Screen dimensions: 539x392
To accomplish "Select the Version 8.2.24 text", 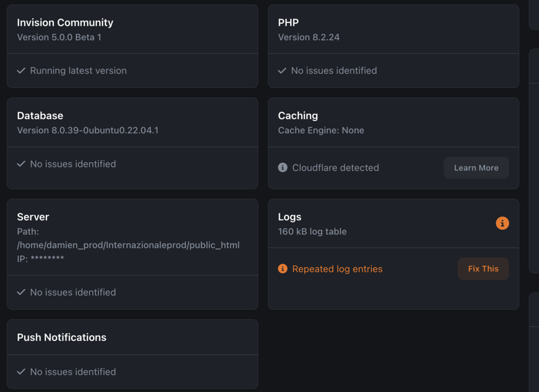I will tap(309, 37).
